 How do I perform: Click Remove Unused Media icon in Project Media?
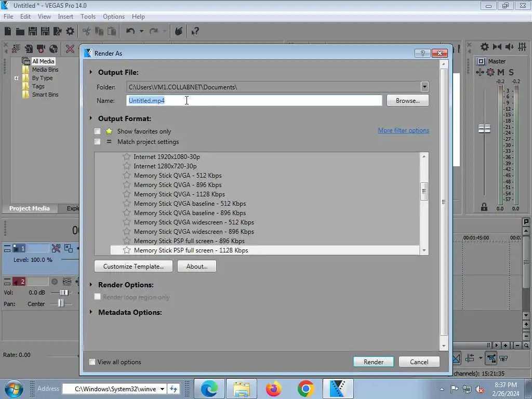(x=16, y=49)
